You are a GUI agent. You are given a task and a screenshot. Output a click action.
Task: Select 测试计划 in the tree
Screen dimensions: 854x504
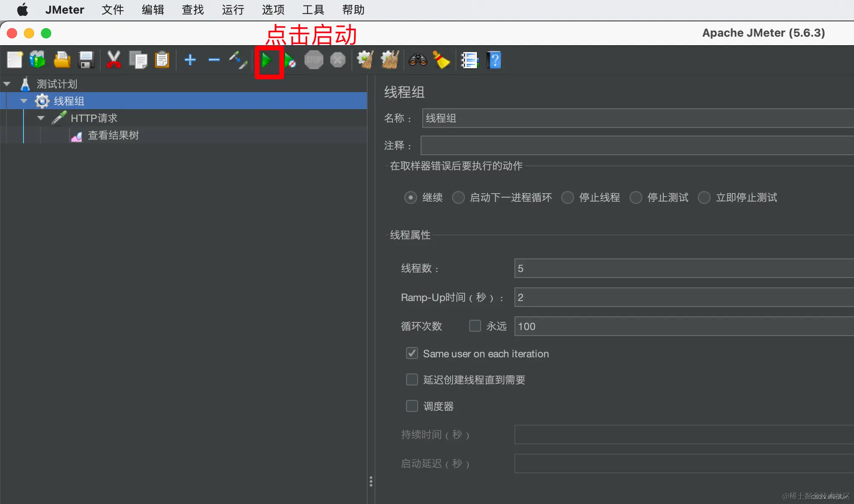[57, 84]
